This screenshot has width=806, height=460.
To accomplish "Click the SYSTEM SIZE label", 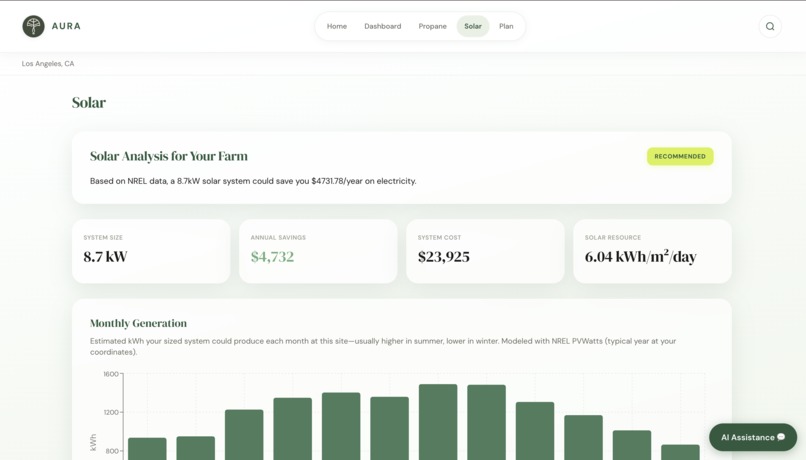I will point(103,237).
